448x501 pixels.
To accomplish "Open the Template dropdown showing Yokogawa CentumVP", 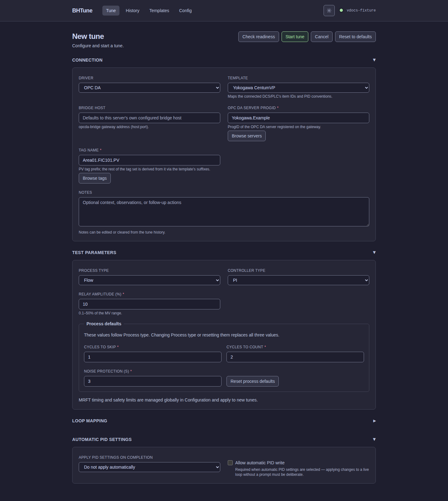I will pos(298,88).
